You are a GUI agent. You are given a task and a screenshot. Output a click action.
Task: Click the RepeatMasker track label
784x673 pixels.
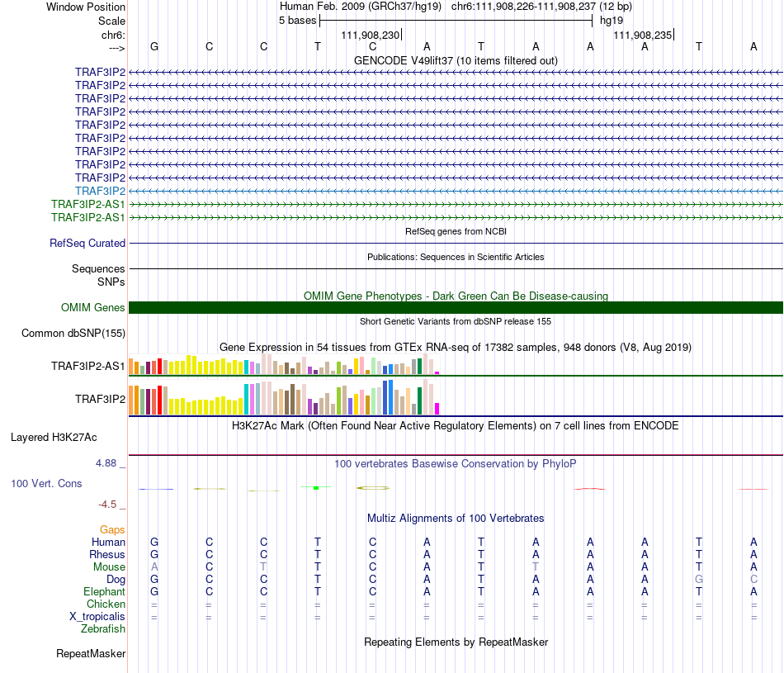point(91,653)
